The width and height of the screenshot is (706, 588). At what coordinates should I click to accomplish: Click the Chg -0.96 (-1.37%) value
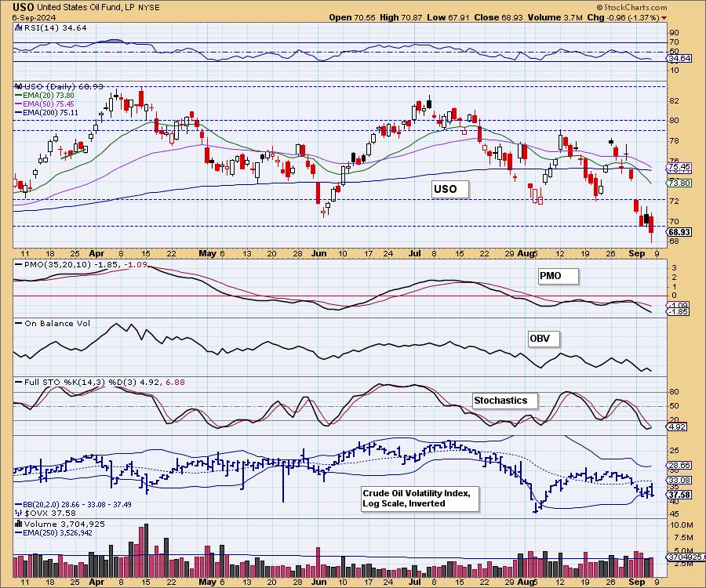tap(624, 17)
